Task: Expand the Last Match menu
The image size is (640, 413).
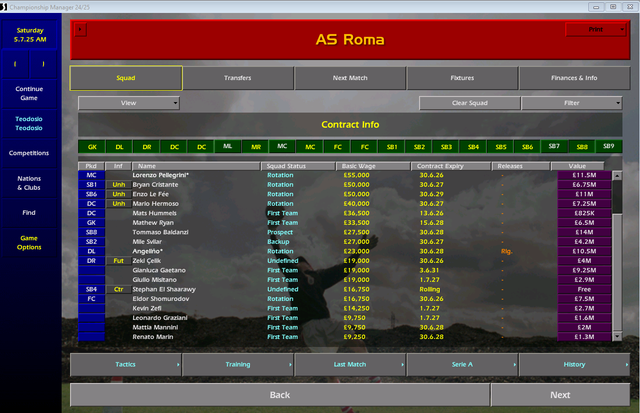Action: click(350, 364)
